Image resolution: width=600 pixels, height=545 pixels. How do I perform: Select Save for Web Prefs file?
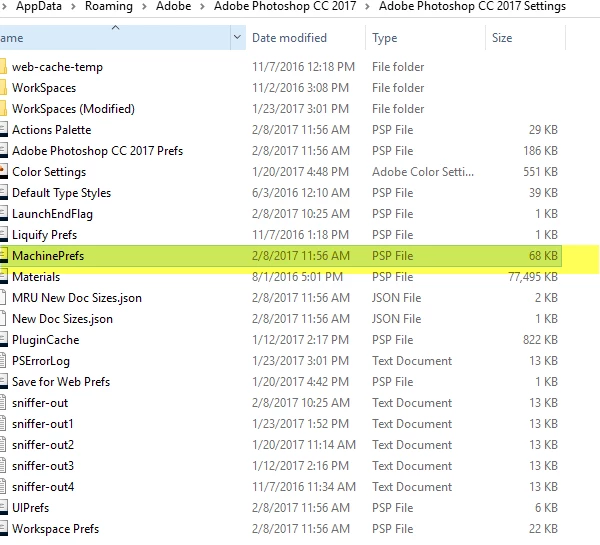(x=61, y=382)
